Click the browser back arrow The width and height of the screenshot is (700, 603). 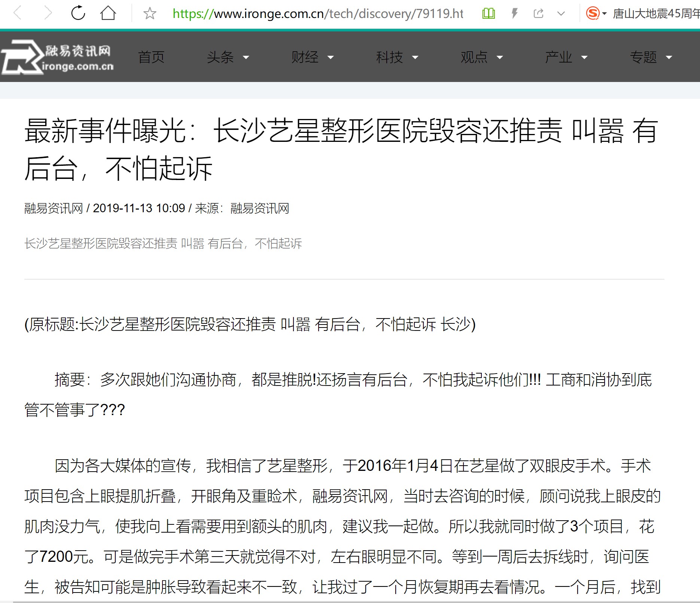click(17, 13)
